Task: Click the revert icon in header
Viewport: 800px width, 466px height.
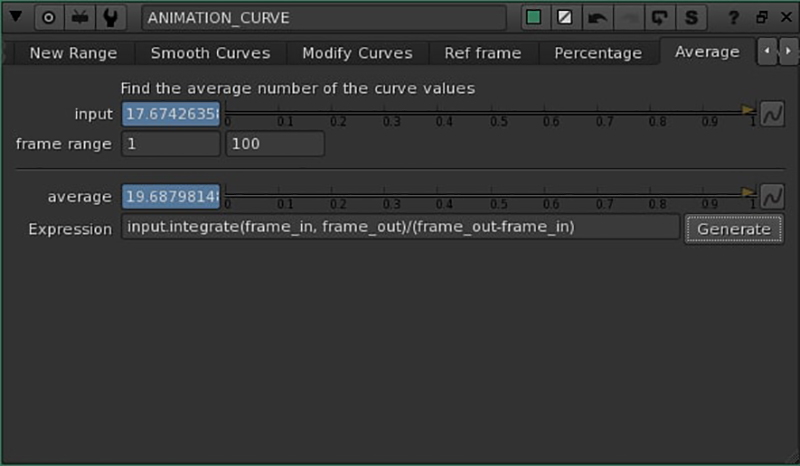Action: [660, 17]
